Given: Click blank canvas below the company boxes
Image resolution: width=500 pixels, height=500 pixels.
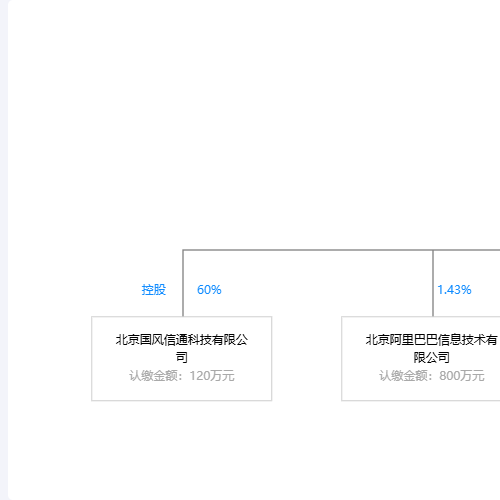Looking at the screenshot, I should pyautogui.click(x=253, y=450).
